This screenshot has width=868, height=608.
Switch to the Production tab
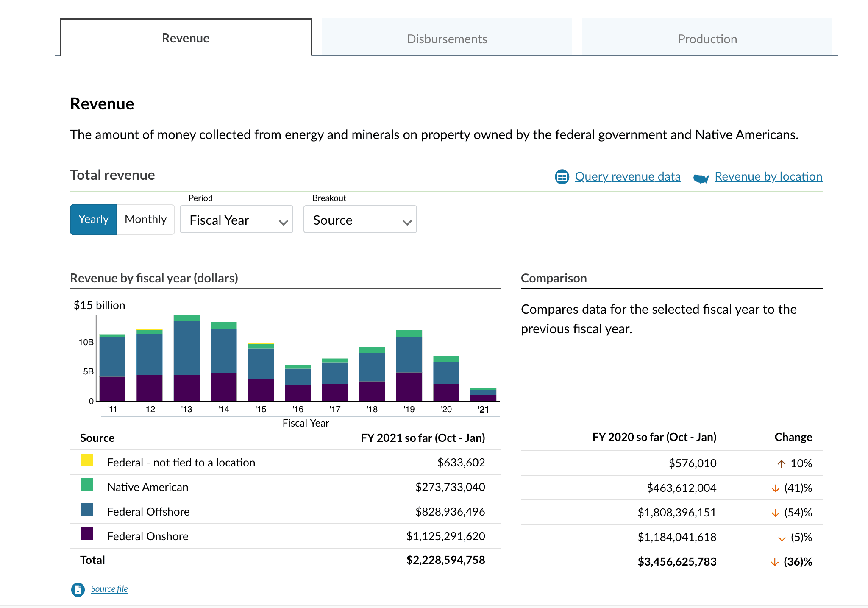[707, 39]
